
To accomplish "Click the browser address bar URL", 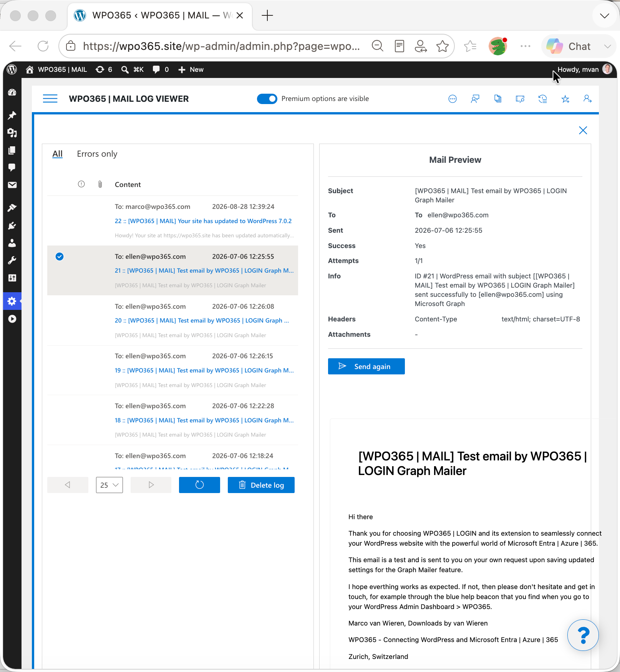I will click(221, 46).
